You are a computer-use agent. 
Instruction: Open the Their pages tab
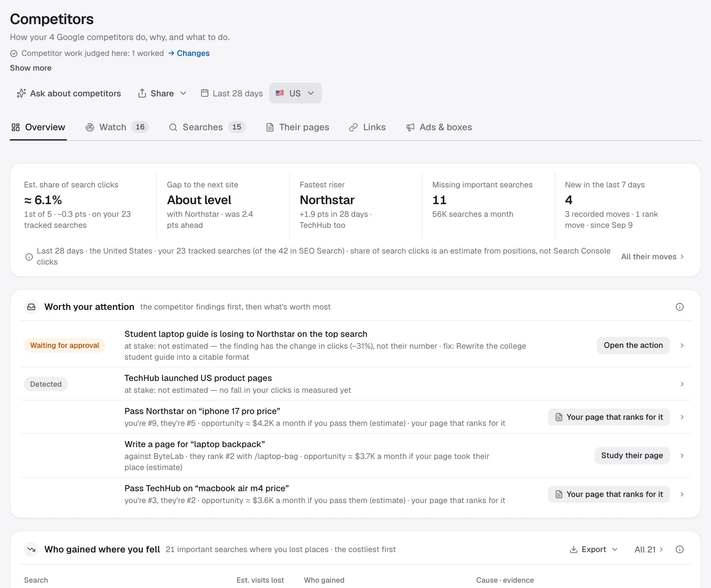(x=297, y=127)
